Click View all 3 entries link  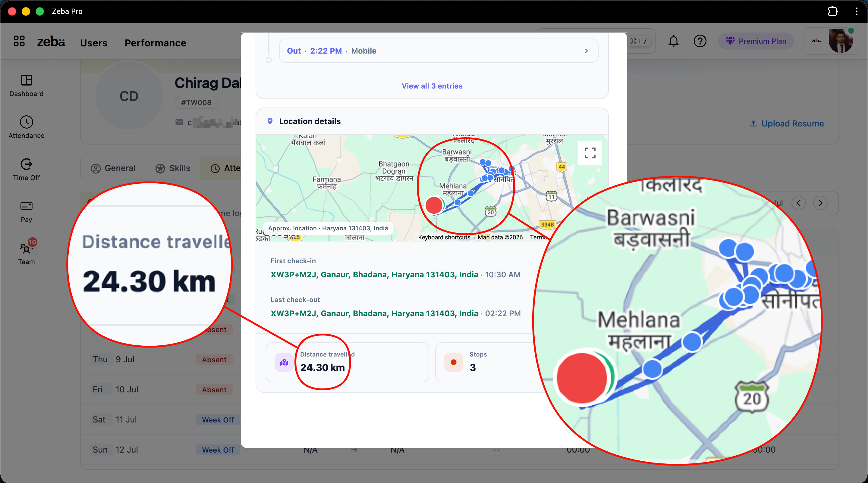click(432, 86)
